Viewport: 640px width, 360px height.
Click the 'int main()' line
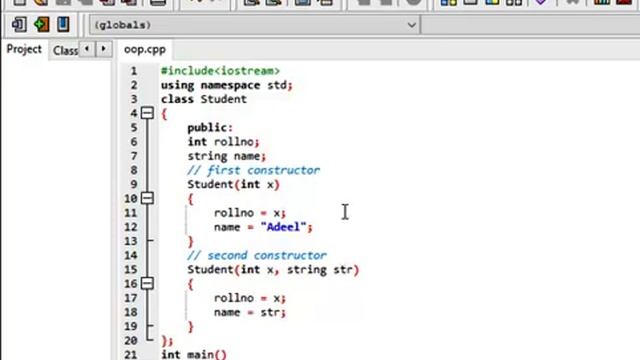(x=194, y=354)
